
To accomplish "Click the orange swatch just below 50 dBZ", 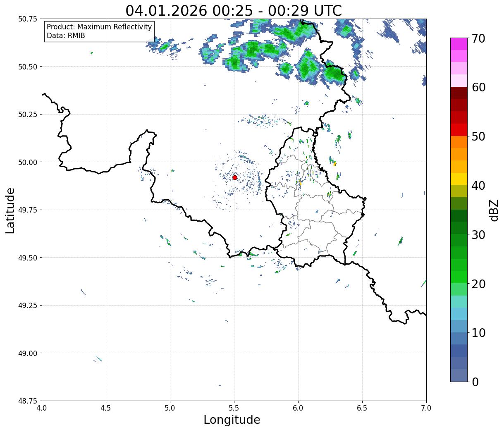I will [x=459, y=142].
